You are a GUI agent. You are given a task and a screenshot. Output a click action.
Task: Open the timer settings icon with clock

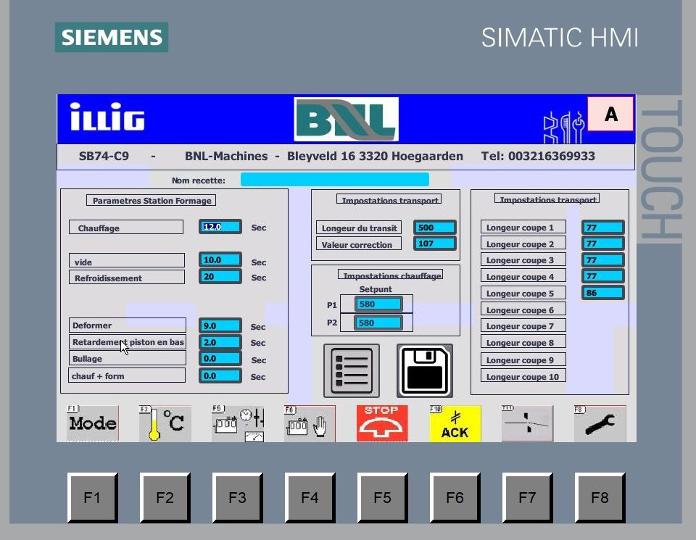click(237, 423)
